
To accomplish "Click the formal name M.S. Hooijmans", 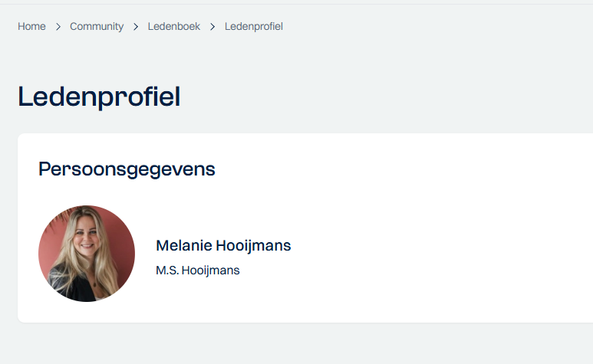I will (x=198, y=271).
